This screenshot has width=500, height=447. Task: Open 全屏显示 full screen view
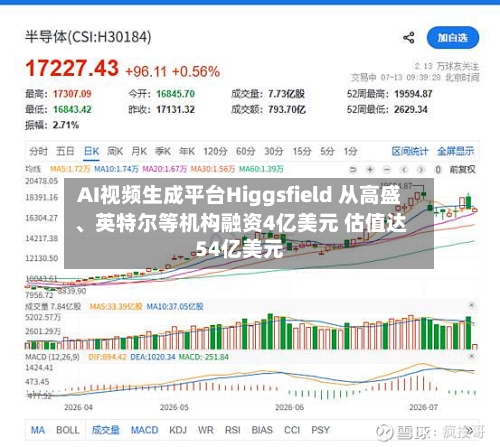pyautogui.click(x=456, y=151)
